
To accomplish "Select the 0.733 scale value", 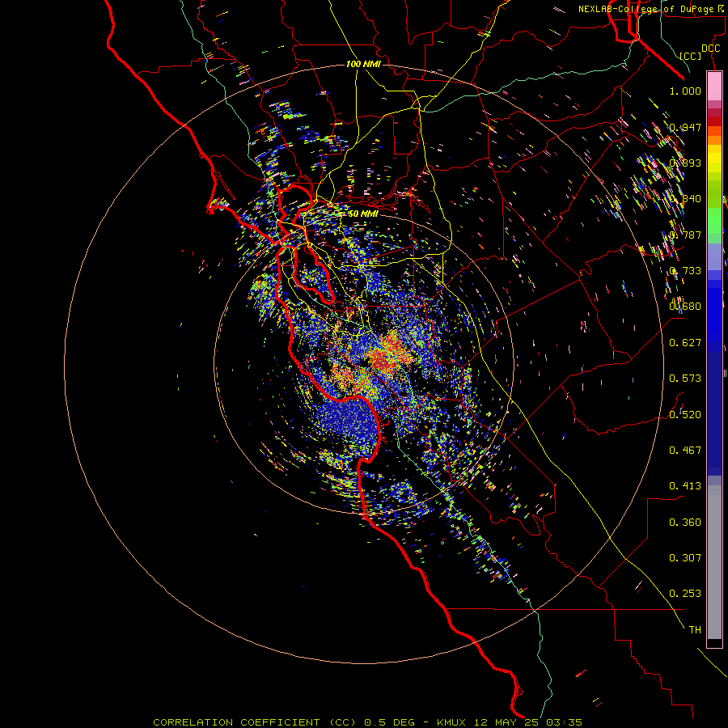I will (685, 270).
